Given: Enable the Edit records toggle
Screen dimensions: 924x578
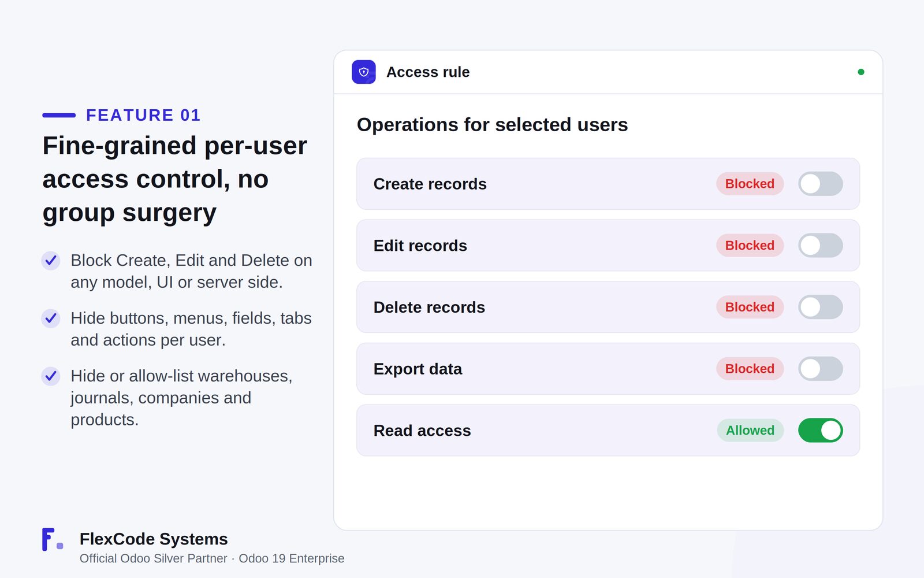Looking at the screenshot, I should (x=821, y=246).
